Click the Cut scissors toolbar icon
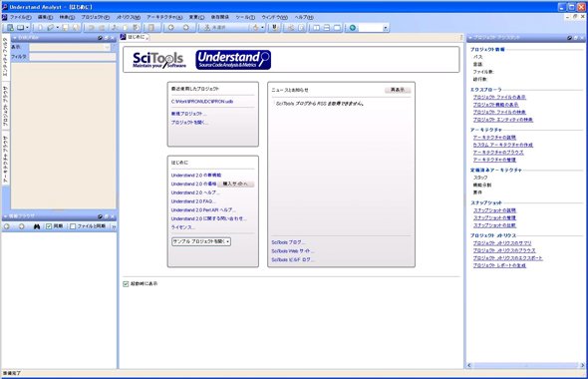The height and width of the screenshot is (379, 588). coord(115,28)
